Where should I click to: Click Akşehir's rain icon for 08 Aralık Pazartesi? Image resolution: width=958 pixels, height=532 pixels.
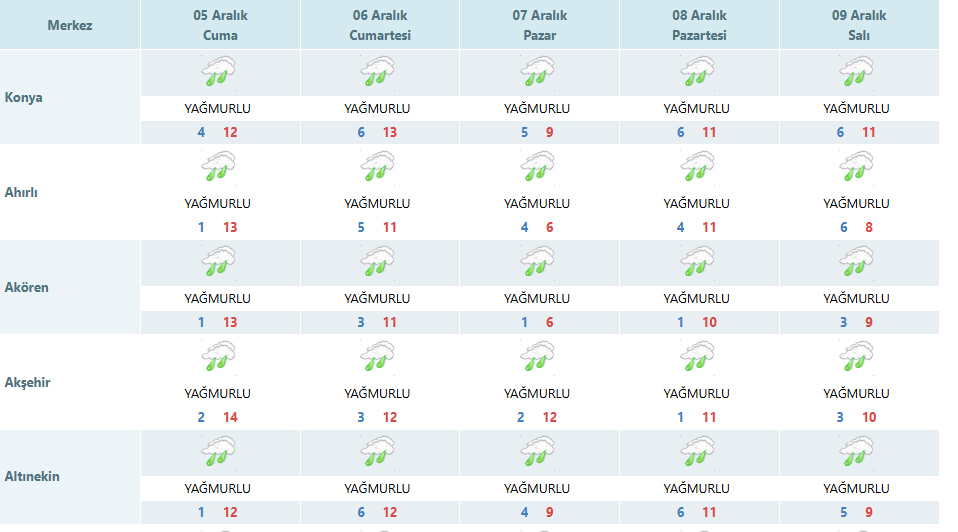pos(697,357)
